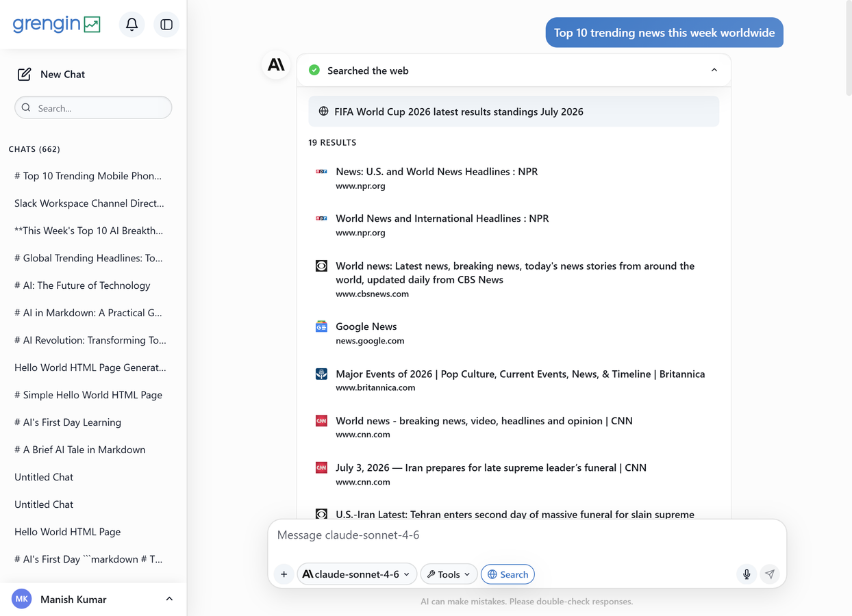Screen dimensions: 852x616
Task: Toggle the sidebar panel icon
Action: 166,25
